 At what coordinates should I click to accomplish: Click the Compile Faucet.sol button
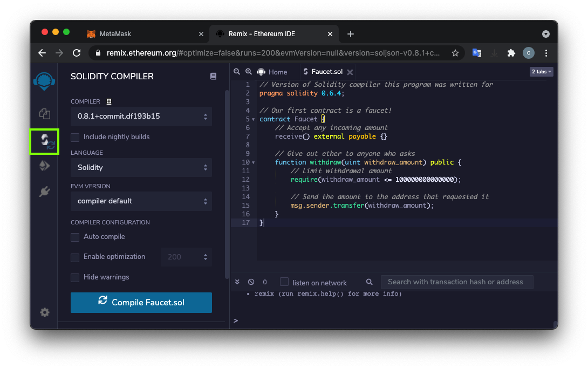point(141,303)
